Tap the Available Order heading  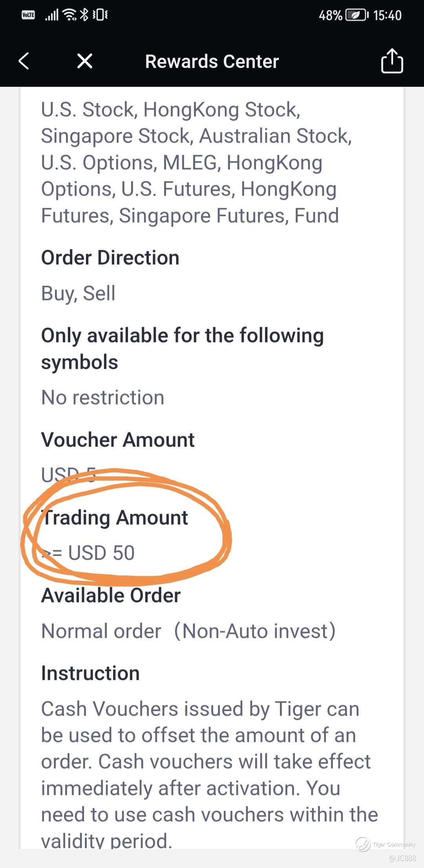(x=111, y=595)
